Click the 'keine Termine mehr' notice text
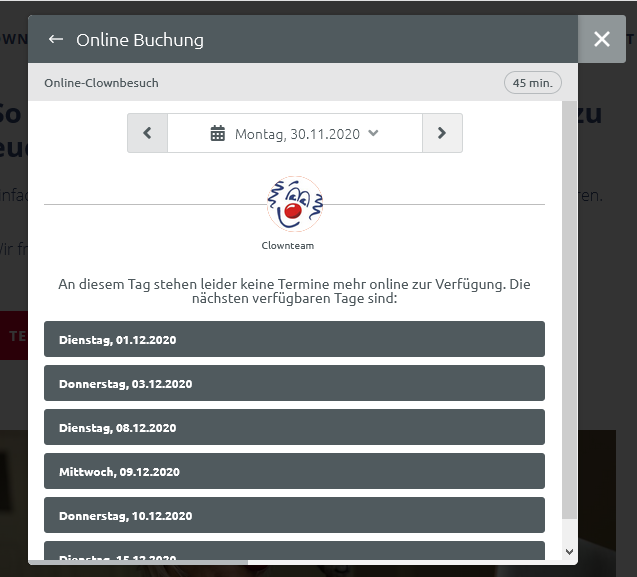 (x=294, y=291)
